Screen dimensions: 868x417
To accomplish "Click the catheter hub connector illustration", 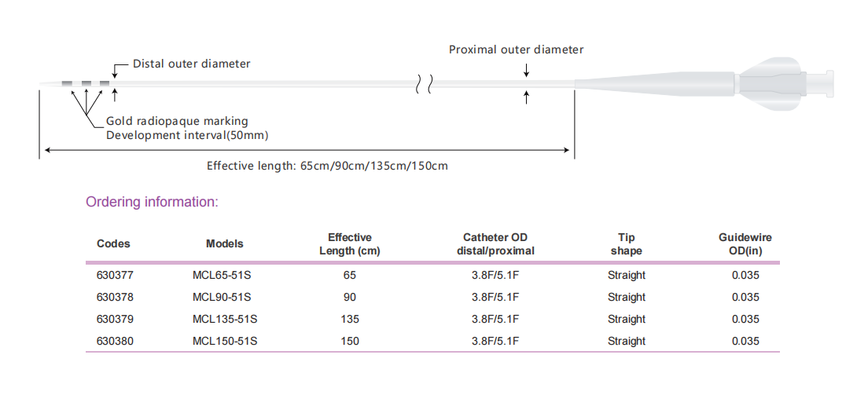I will (786, 83).
